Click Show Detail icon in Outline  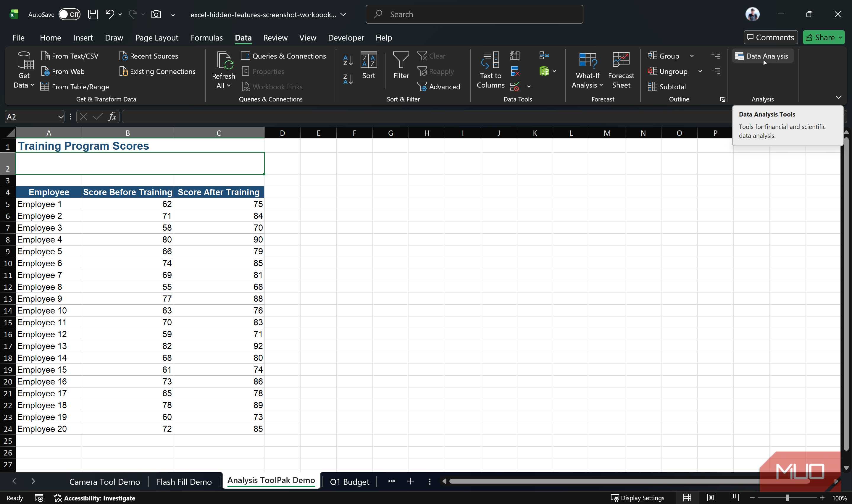pos(716,55)
